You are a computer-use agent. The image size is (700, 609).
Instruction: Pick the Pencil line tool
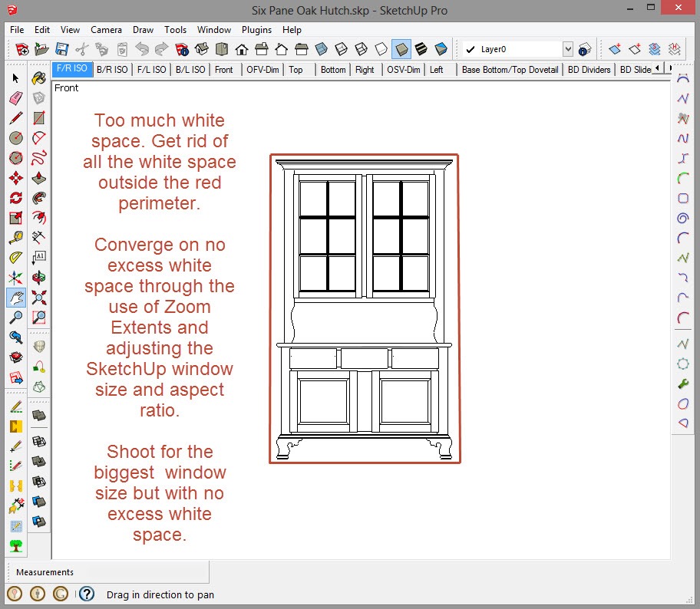pos(15,118)
